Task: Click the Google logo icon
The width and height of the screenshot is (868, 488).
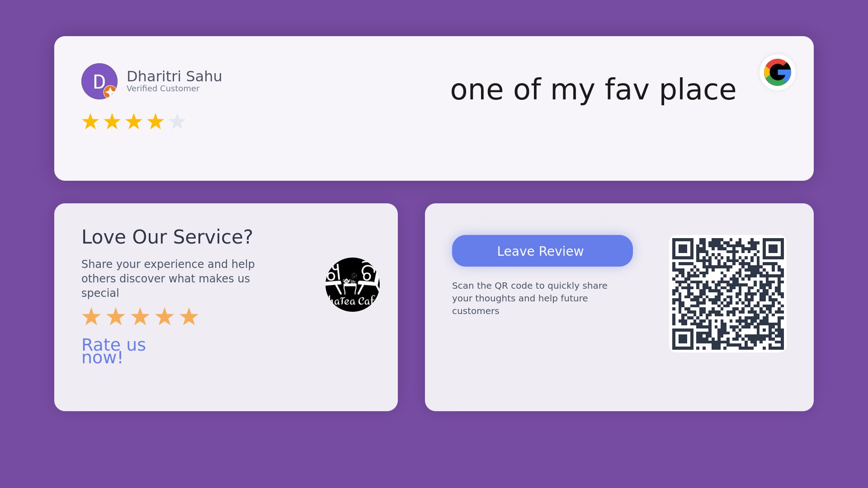Action: tap(778, 72)
